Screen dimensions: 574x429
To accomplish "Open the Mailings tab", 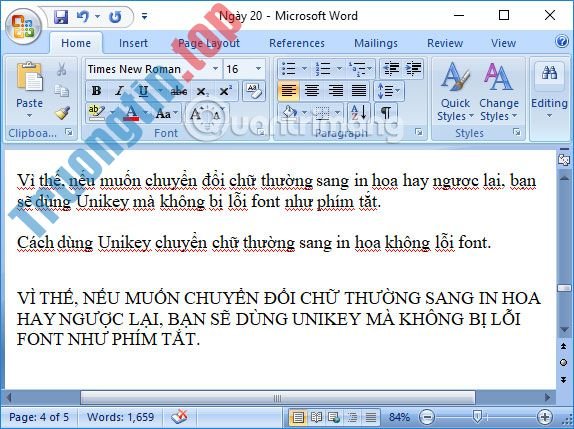I will 376,43.
